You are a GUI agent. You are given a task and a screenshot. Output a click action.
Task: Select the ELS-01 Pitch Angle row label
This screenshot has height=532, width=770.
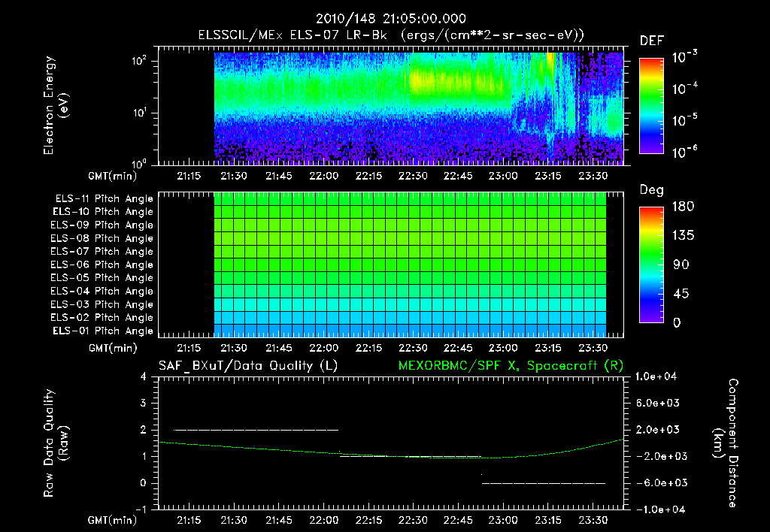[x=103, y=331]
